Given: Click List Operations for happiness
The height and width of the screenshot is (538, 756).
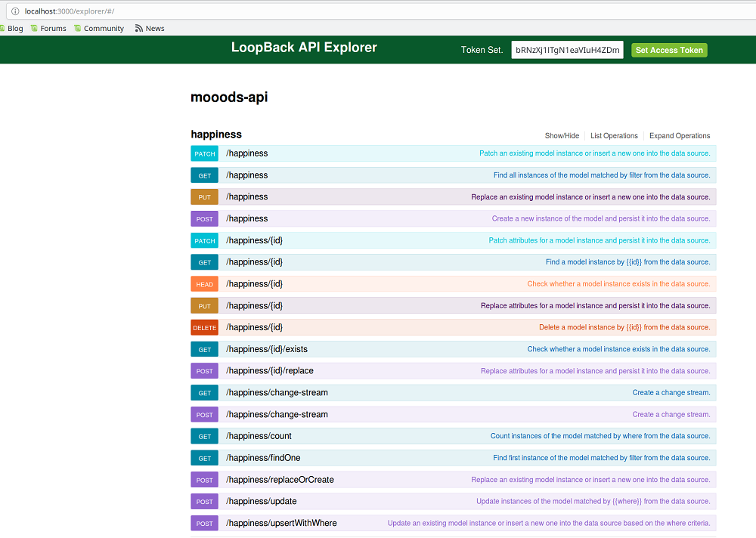Looking at the screenshot, I should (x=614, y=136).
